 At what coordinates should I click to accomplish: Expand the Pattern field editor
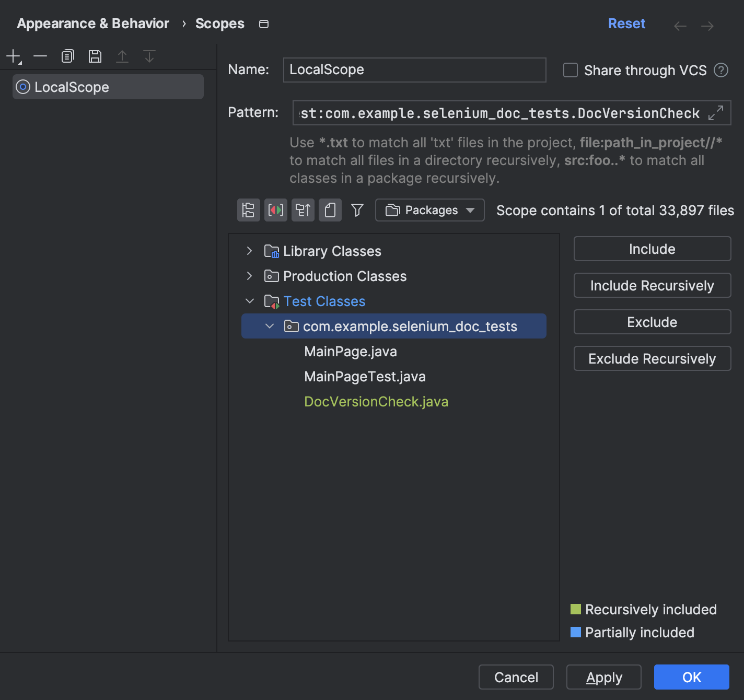click(715, 113)
